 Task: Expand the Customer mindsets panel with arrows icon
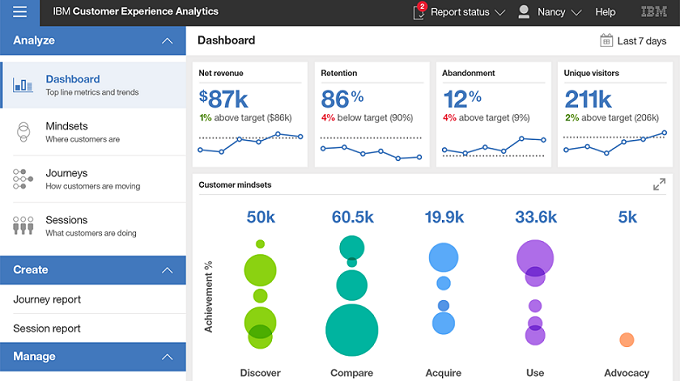click(659, 185)
